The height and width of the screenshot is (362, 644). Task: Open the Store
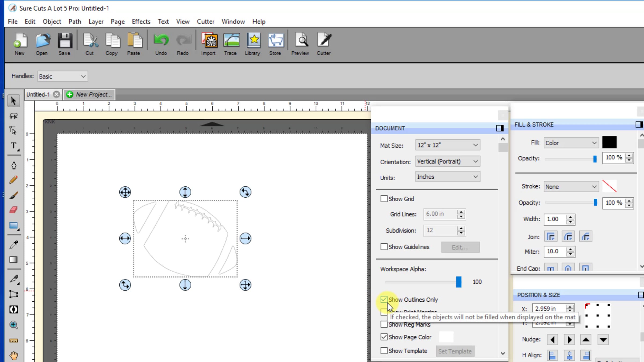point(275,44)
